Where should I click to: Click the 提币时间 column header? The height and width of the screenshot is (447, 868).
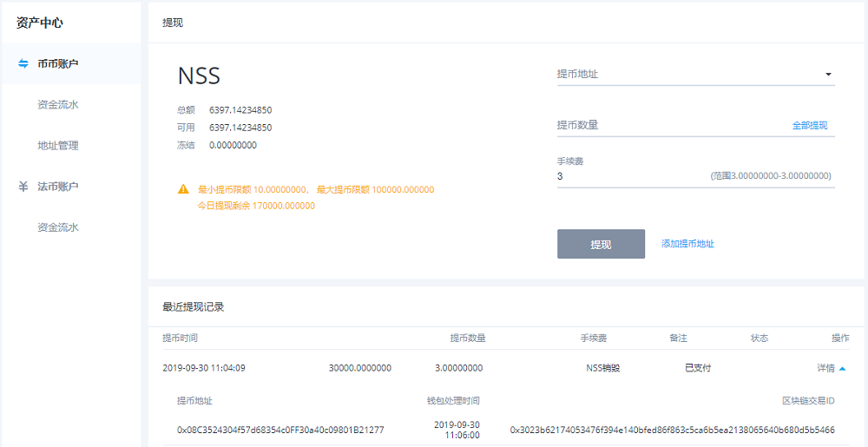click(x=180, y=338)
